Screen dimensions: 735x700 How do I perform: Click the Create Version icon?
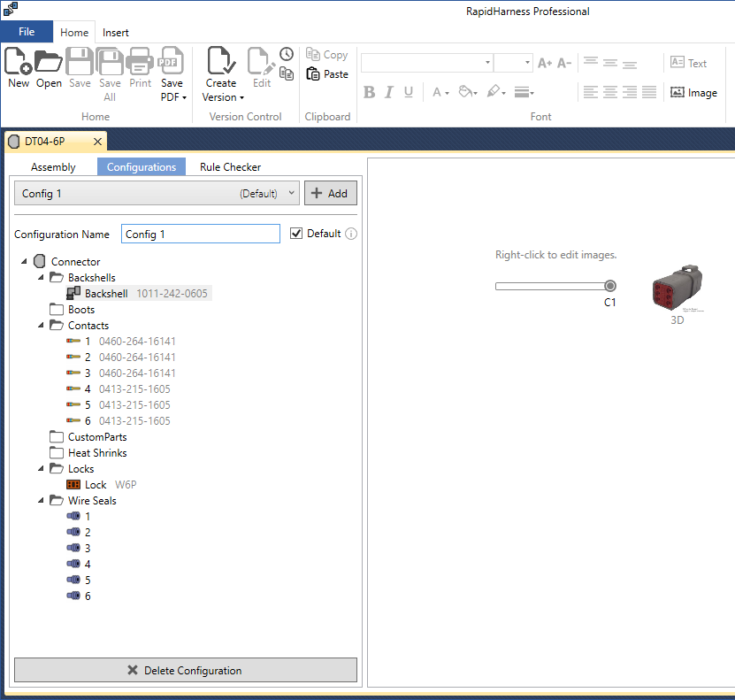(221, 61)
